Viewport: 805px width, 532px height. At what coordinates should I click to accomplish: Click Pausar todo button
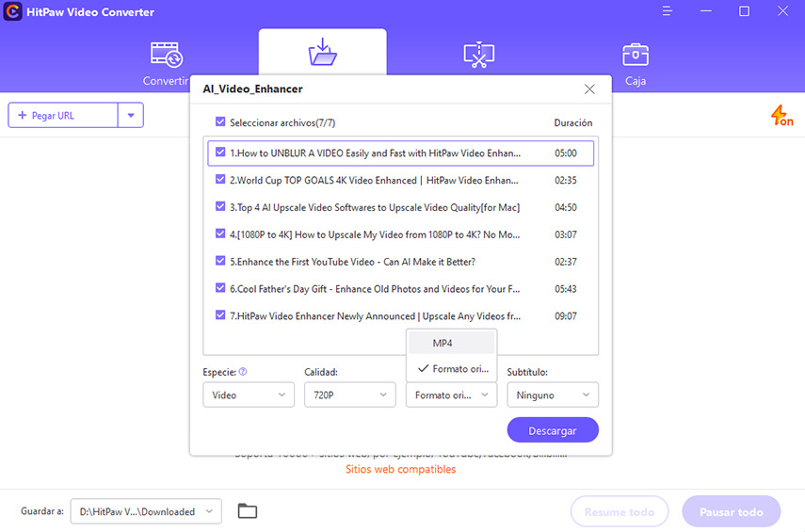point(731,511)
